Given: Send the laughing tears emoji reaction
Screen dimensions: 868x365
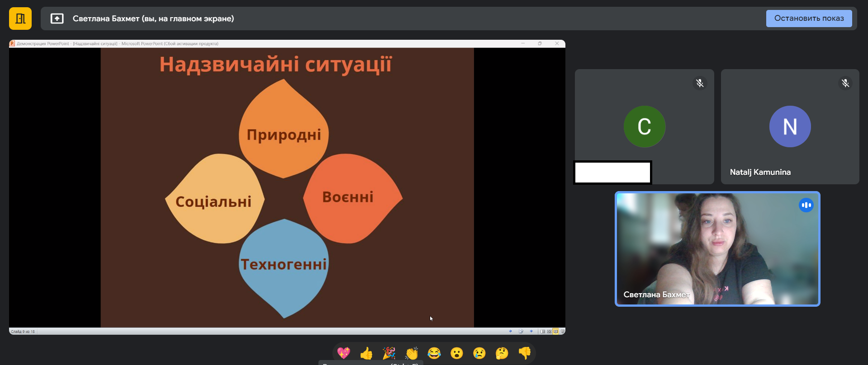Looking at the screenshot, I should click(x=434, y=353).
